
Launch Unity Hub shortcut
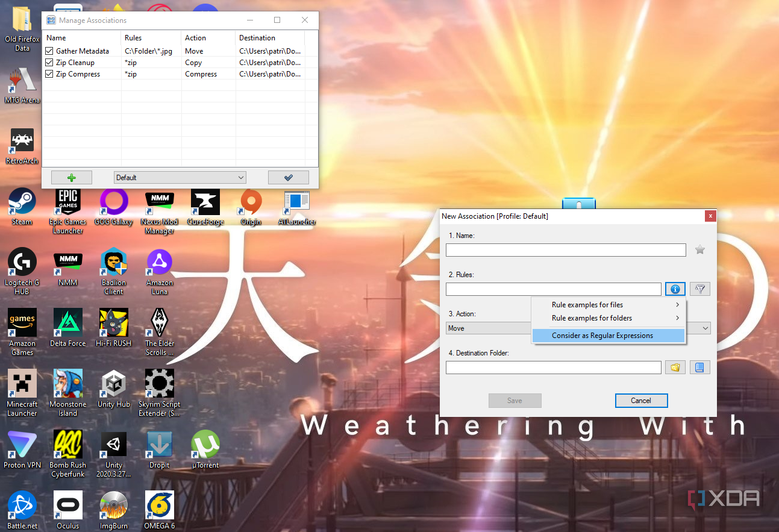pos(114,389)
